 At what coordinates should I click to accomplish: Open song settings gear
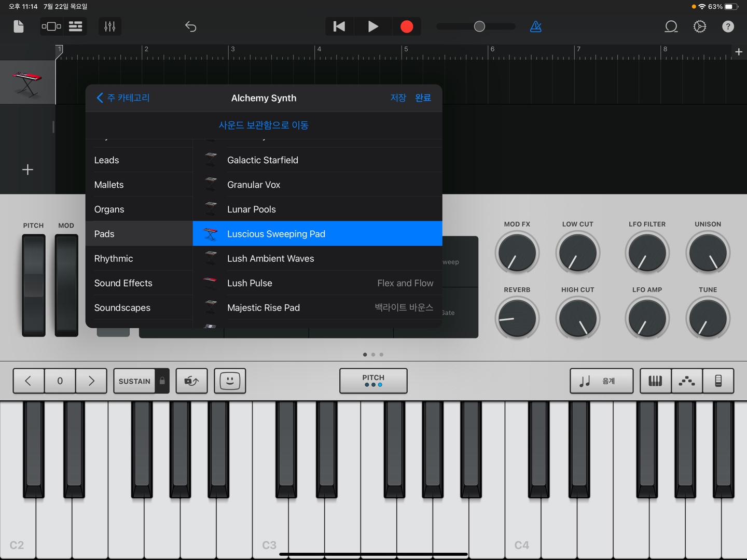700,26
